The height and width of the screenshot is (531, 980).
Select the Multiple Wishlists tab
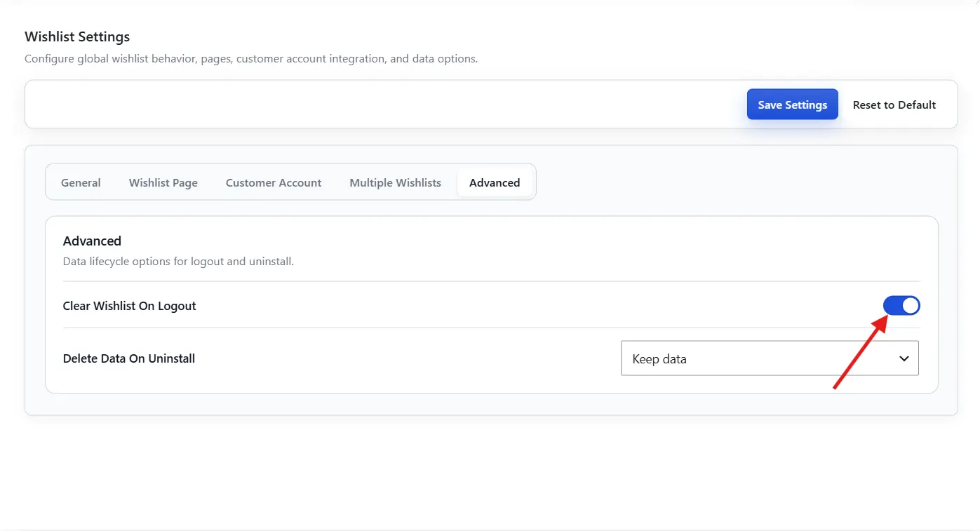[x=396, y=182]
